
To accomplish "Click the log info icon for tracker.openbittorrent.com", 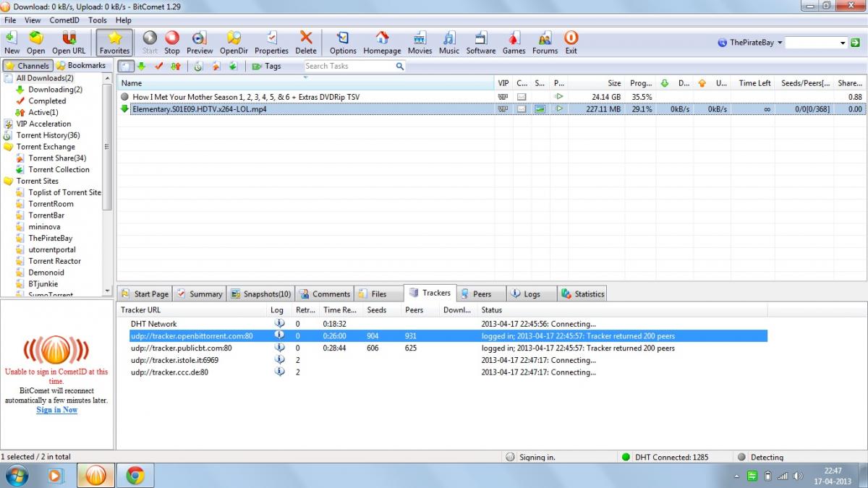I will point(279,335).
